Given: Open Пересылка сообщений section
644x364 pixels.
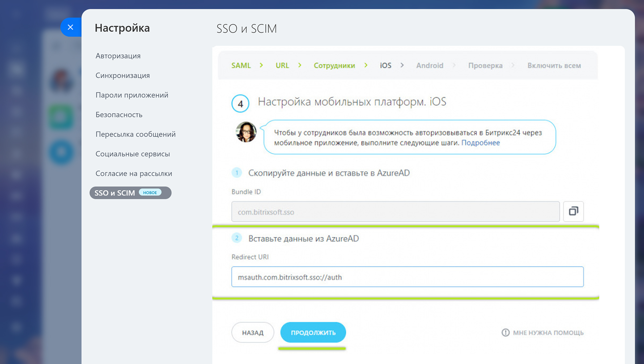Looking at the screenshot, I should click(x=136, y=134).
